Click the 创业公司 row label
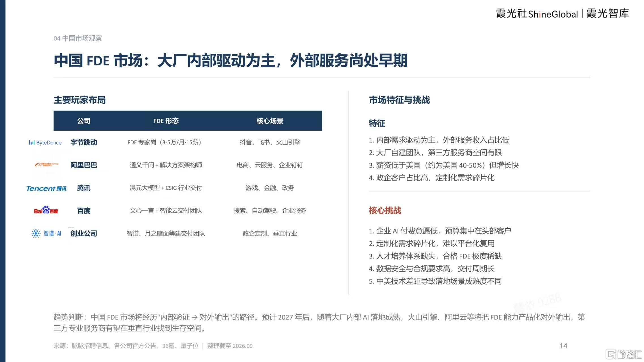Screen dimensions: 644x362 (84, 234)
